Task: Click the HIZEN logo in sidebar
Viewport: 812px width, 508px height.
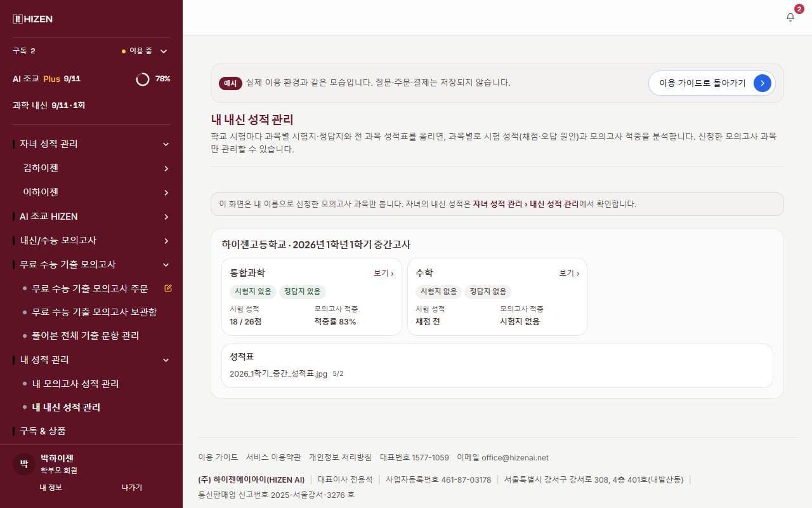Action: [x=32, y=19]
